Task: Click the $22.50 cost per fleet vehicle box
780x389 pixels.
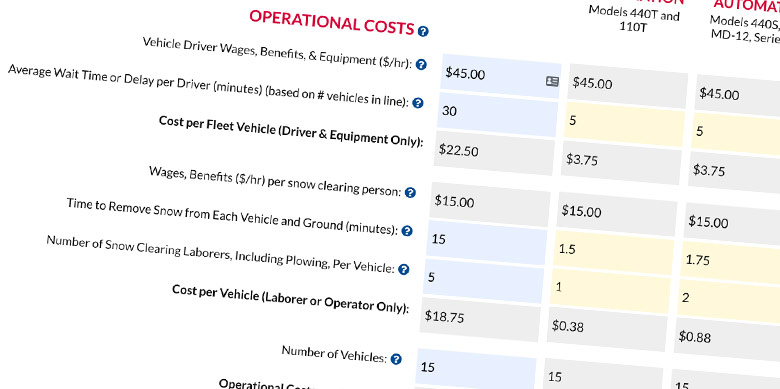Action: click(x=494, y=153)
